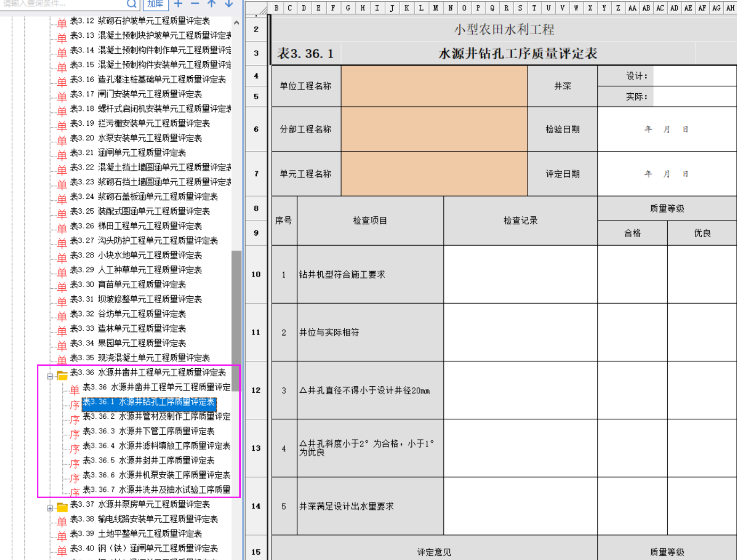Click the plus add icon
Image resolution: width=737 pixels, height=560 pixels.
(x=179, y=4)
